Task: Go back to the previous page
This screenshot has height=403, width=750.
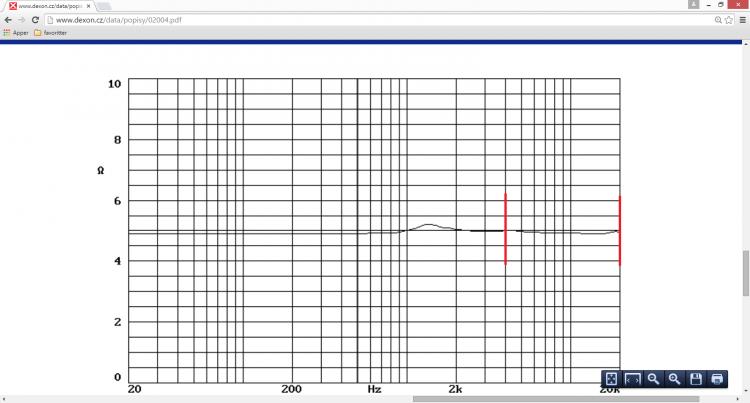Action: pyautogui.click(x=8, y=20)
